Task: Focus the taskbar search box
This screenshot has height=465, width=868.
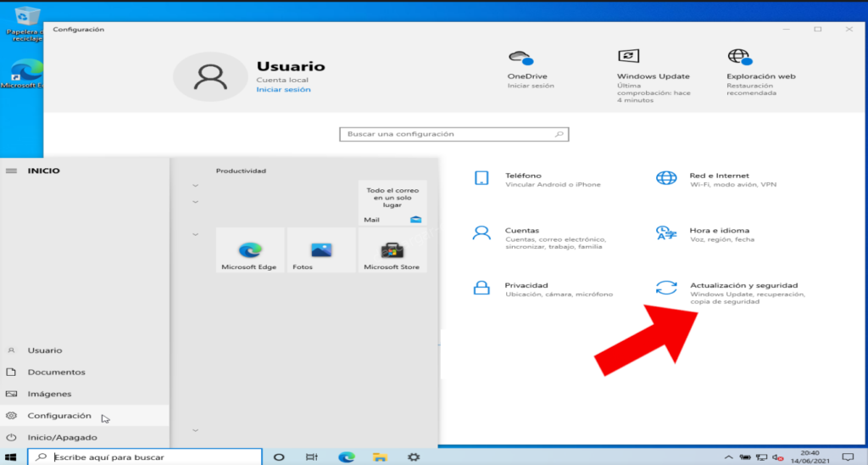Action: click(144, 457)
